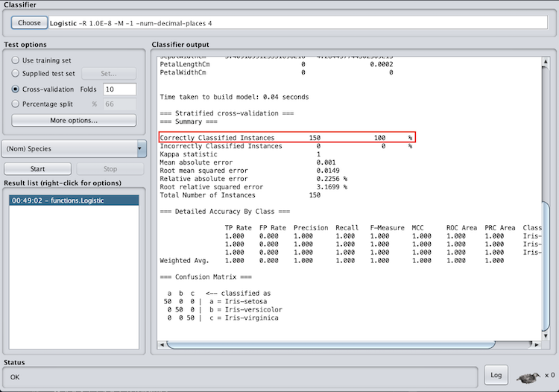Click the percentage split value field
Screen dimensions: 559x392
click(120, 104)
